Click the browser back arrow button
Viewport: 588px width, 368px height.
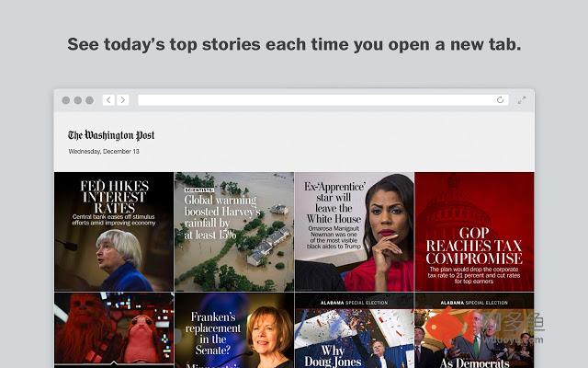(108, 100)
